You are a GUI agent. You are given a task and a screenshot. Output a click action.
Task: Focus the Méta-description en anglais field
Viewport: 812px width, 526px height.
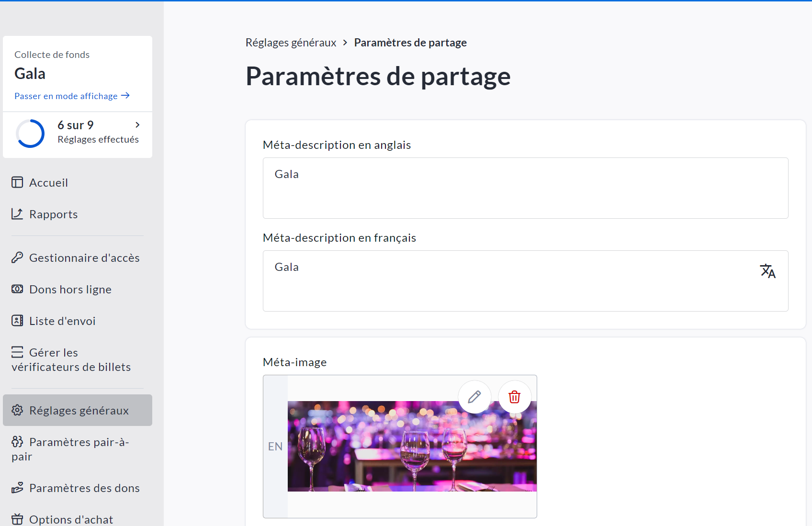pyautogui.click(x=525, y=188)
